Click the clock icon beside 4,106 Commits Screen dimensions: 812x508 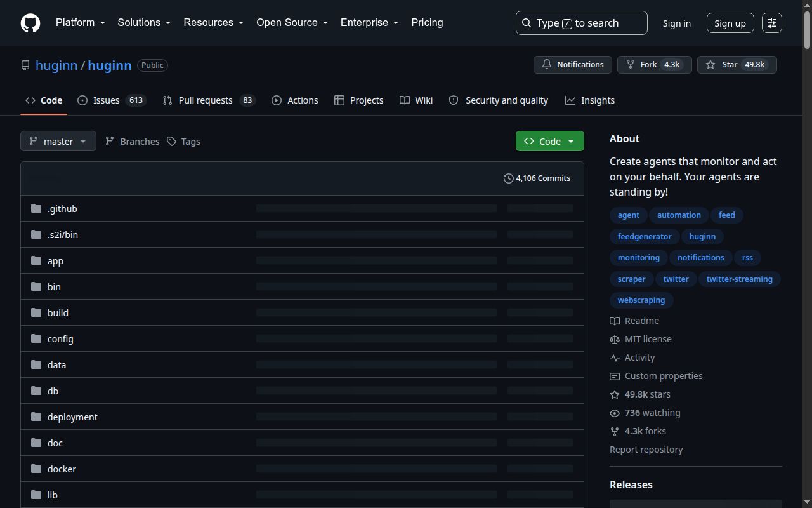[x=508, y=178]
